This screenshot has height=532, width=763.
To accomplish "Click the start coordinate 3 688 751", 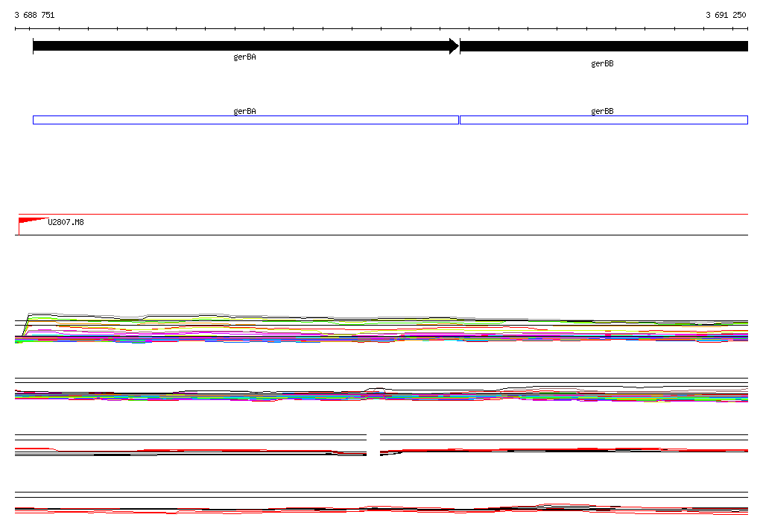I will (34, 15).
